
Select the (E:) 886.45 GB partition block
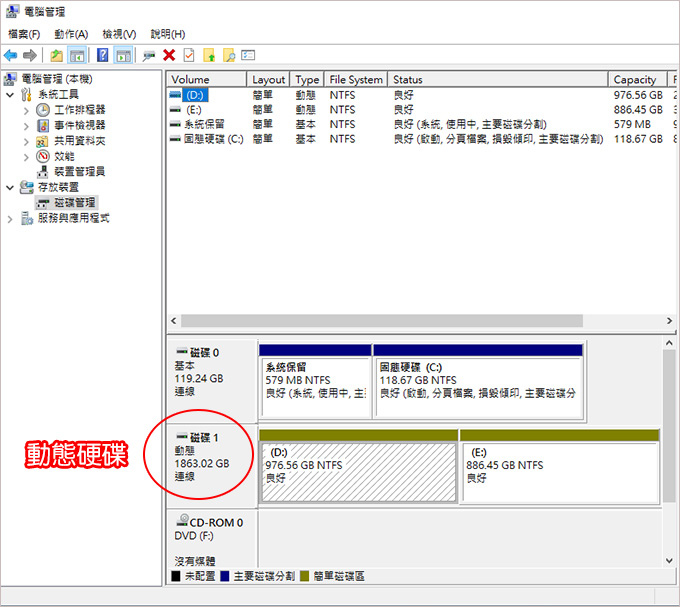559,466
